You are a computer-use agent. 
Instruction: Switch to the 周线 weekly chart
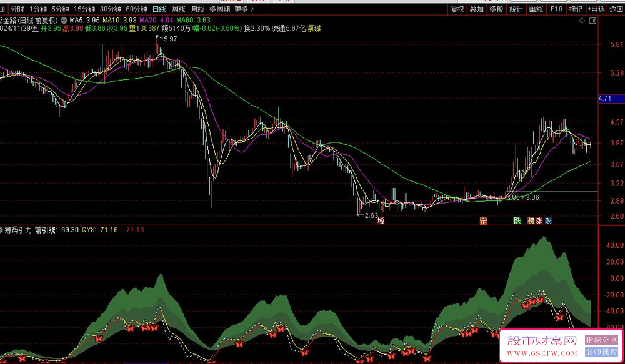(178, 9)
